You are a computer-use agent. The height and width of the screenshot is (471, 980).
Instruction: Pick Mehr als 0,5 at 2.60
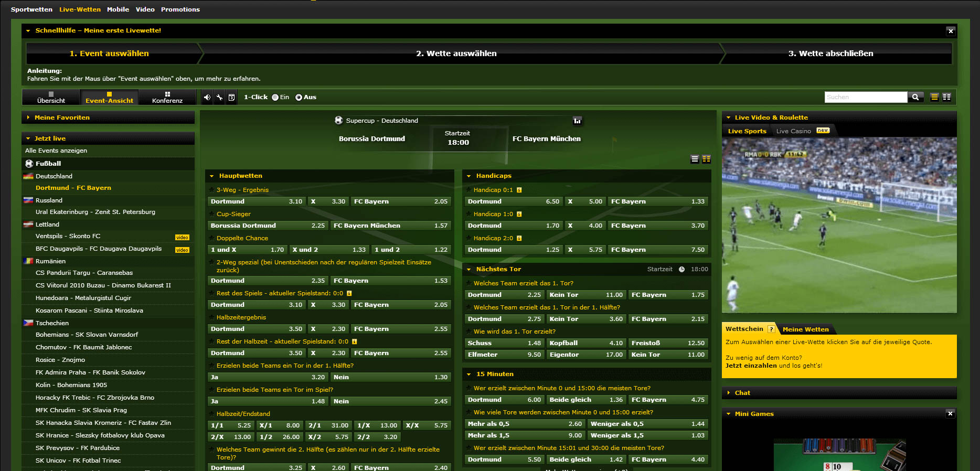pyautogui.click(x=525, y=424)
